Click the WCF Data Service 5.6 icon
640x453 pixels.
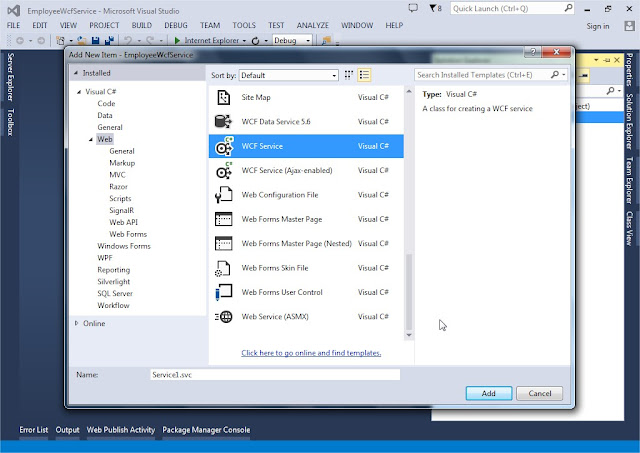(x=223, y=122)
